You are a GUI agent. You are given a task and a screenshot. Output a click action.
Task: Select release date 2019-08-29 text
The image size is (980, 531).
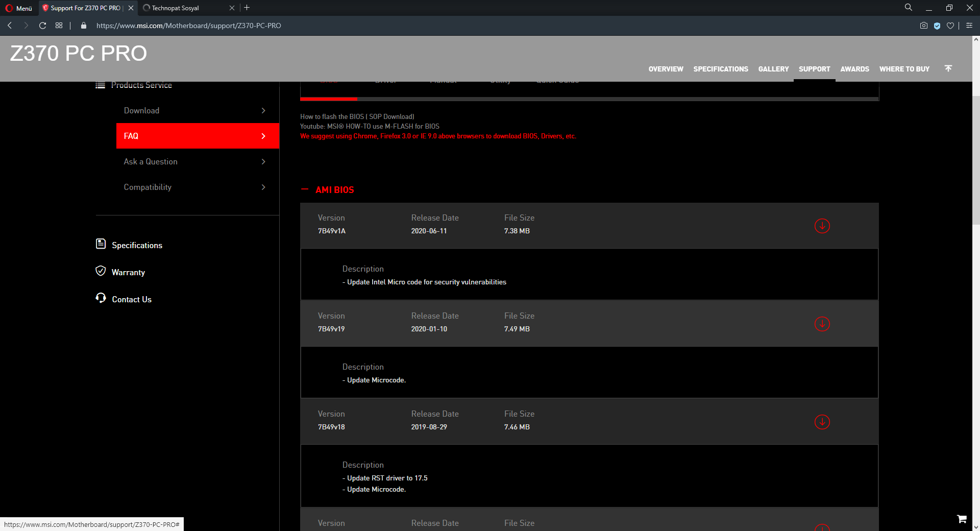point(429,427)
